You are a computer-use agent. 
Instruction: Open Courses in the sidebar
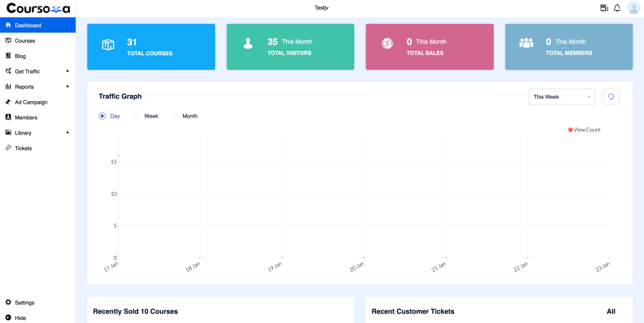tap(25, 41)
